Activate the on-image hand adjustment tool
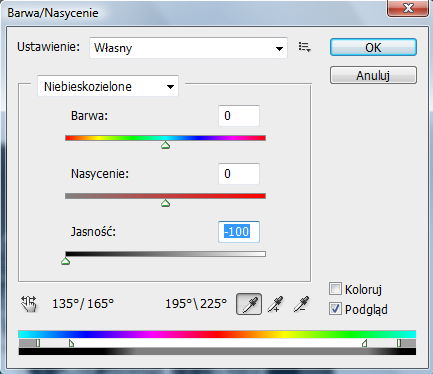Viewport: 433px width, 374px height. tap(29, 304)
